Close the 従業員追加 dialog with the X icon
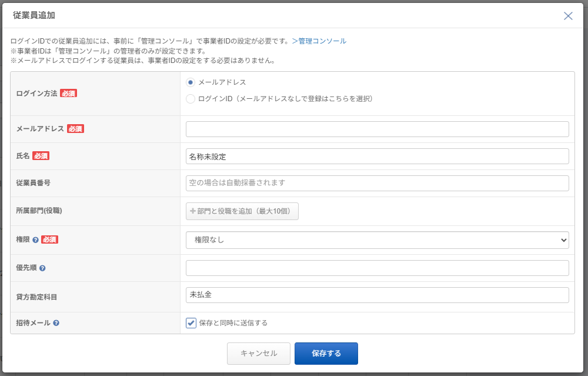Image resolution: width=588 pixels, height=376 pixels. tap(568, 16)
